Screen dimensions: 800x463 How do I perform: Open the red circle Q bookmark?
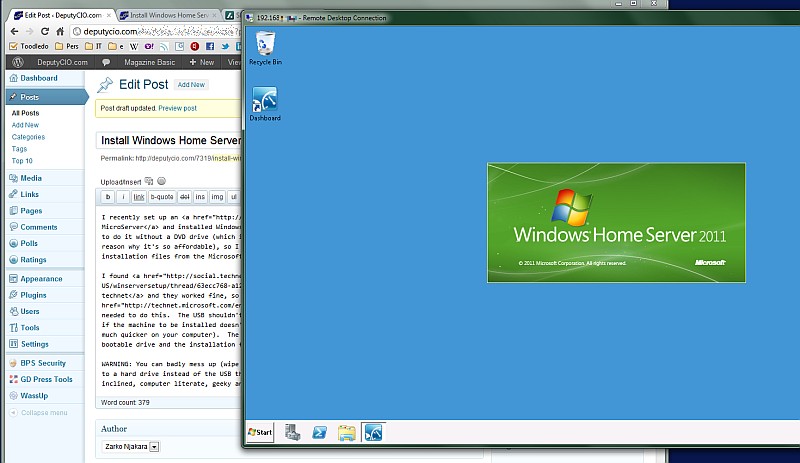194,46
